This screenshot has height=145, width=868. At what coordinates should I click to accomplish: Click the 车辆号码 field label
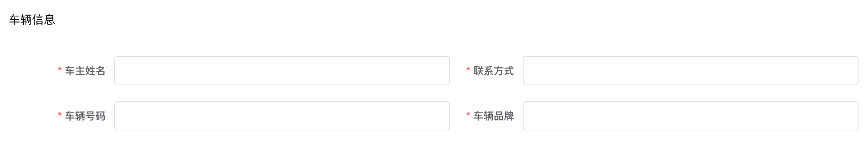85,116
